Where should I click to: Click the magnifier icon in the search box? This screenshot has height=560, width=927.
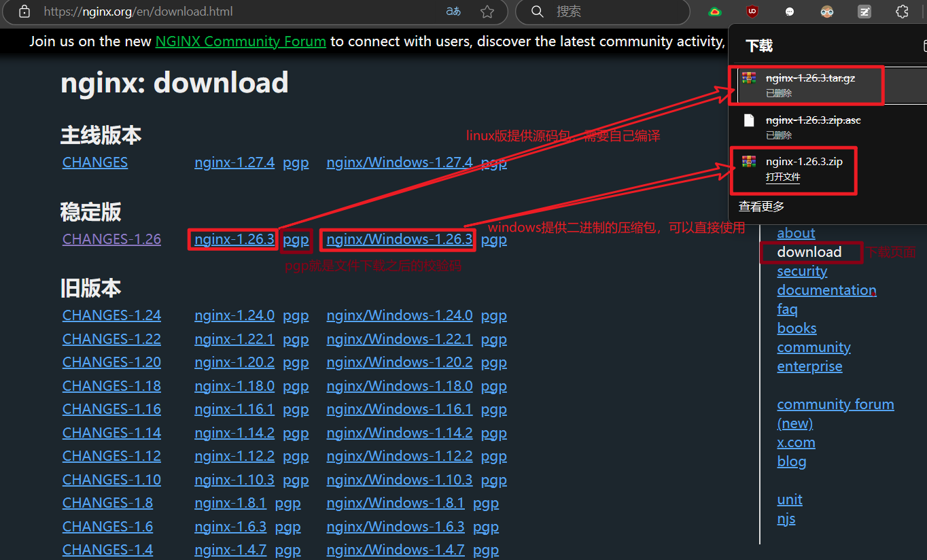(538, 12)
